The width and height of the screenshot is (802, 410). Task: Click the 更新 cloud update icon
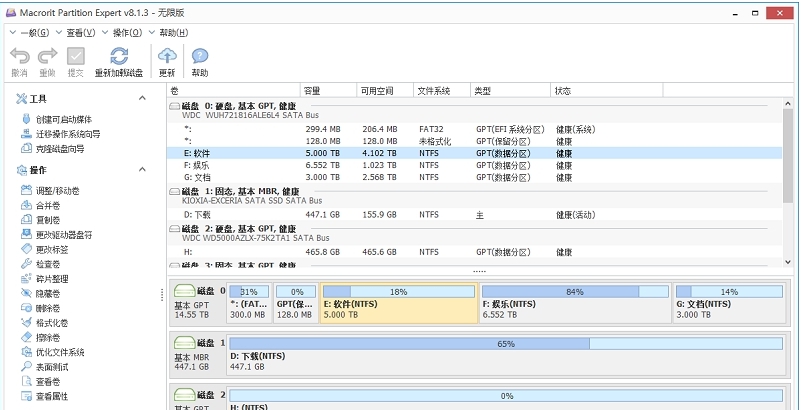coord(167,57)
